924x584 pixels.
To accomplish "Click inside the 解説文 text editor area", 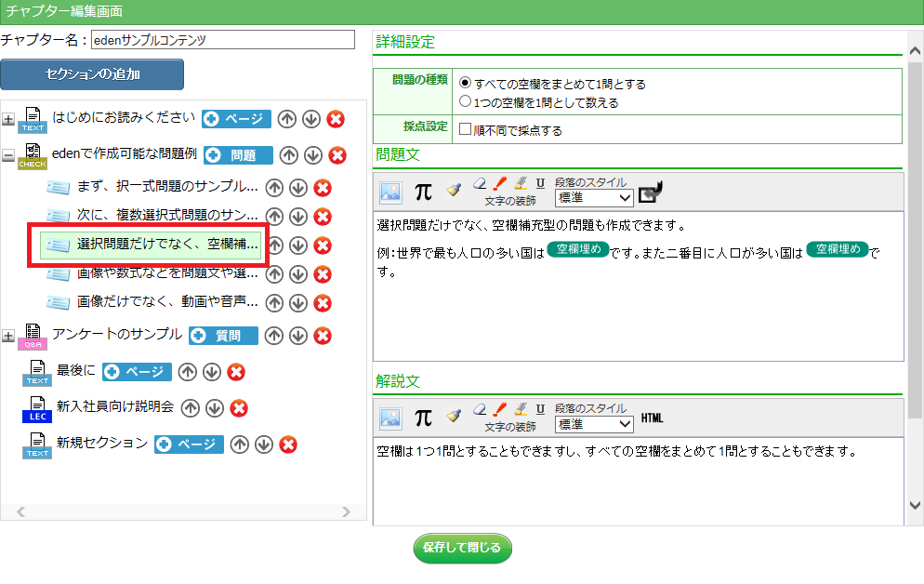I will 639,482.
